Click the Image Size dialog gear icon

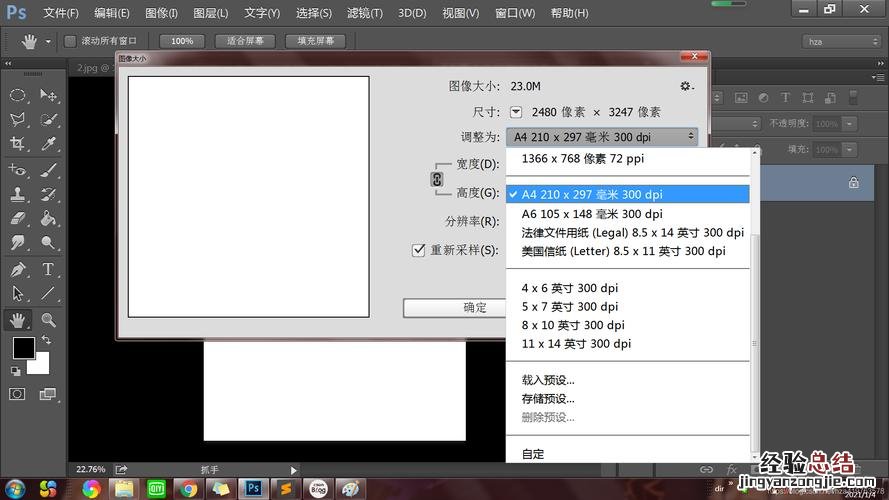coord(686,87)
